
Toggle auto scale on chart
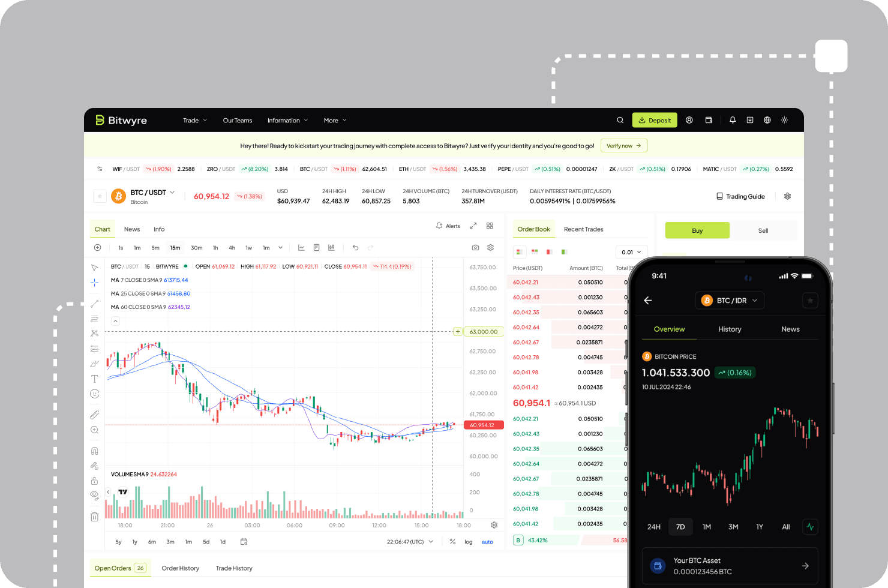(x=487, y=542)
